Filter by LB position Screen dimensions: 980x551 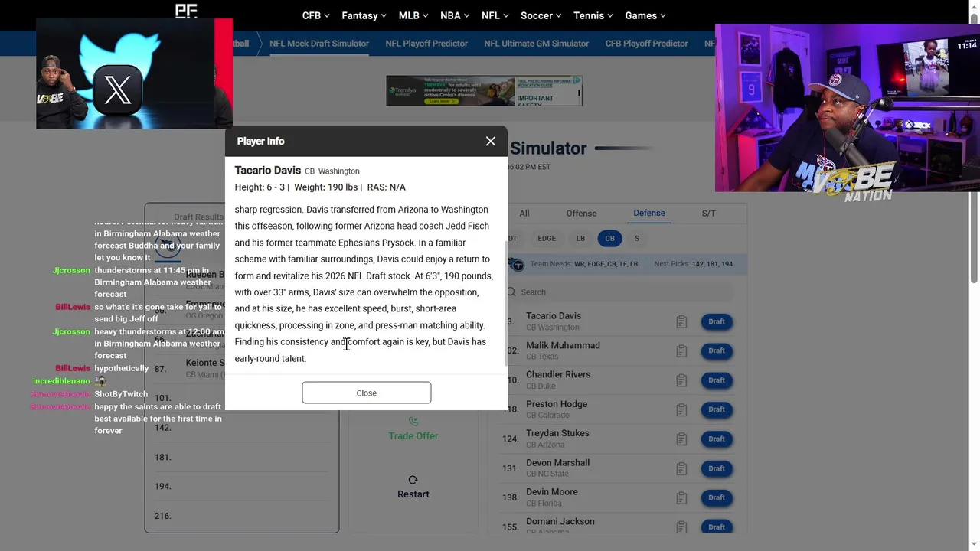(580, 238)
